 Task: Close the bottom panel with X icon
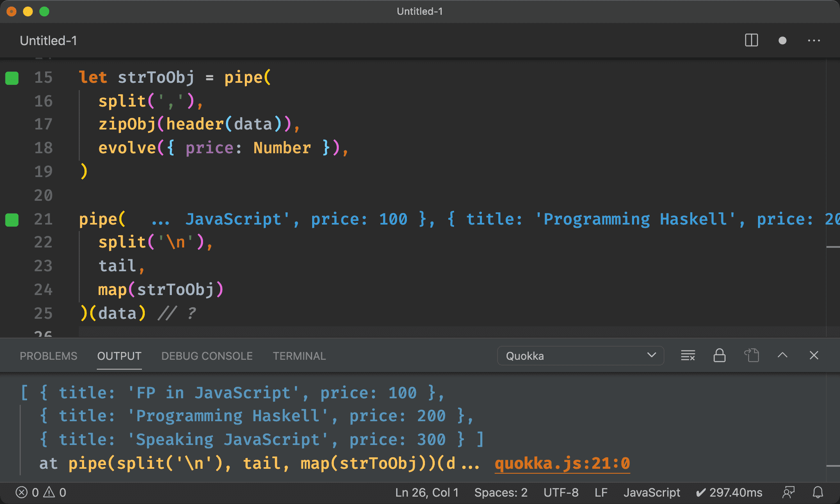click(814, 355)
